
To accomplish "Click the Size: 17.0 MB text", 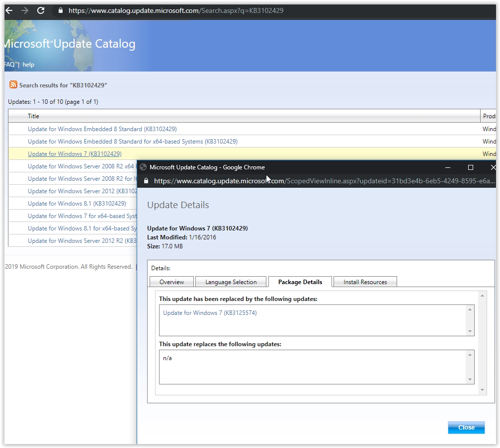I will [x=165, y=246].
